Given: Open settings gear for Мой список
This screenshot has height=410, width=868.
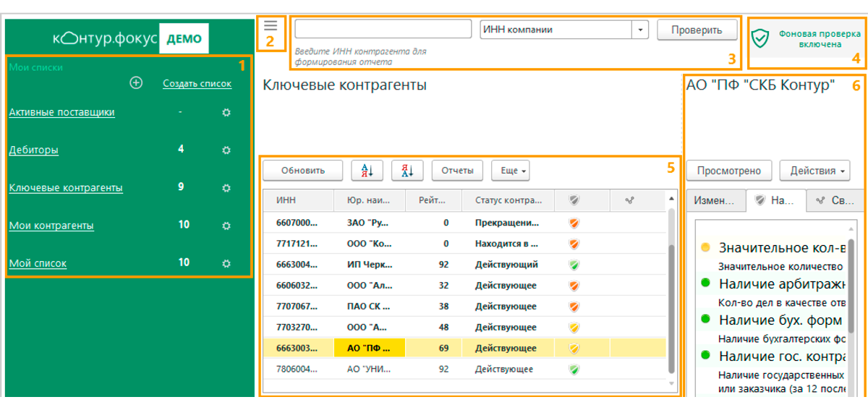Looking at the screenshot, I should [x=226, y=263].
